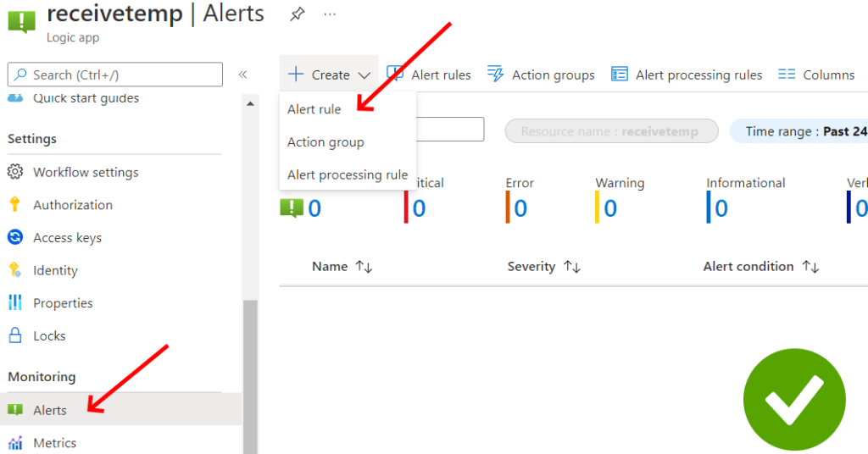Click Alert processing rules toolbar button
The height and width of the screenshot is (454, 868).
coord(687,75)
